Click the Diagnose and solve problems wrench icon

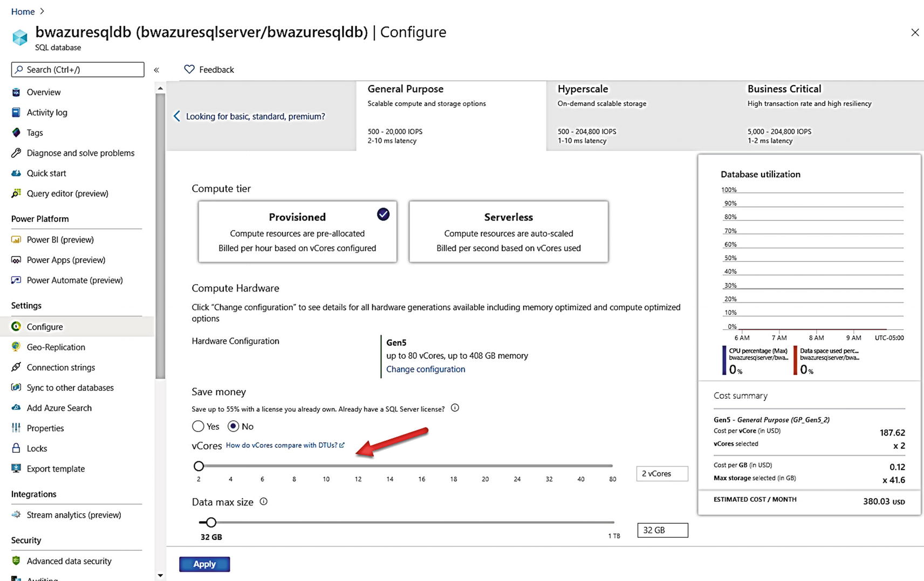[x=16, y=153]
